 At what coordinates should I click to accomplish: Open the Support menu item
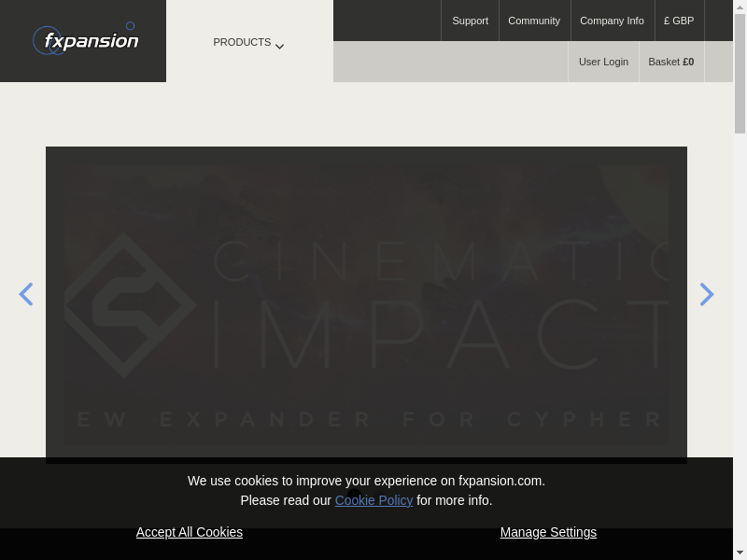(x=470, y=21)
